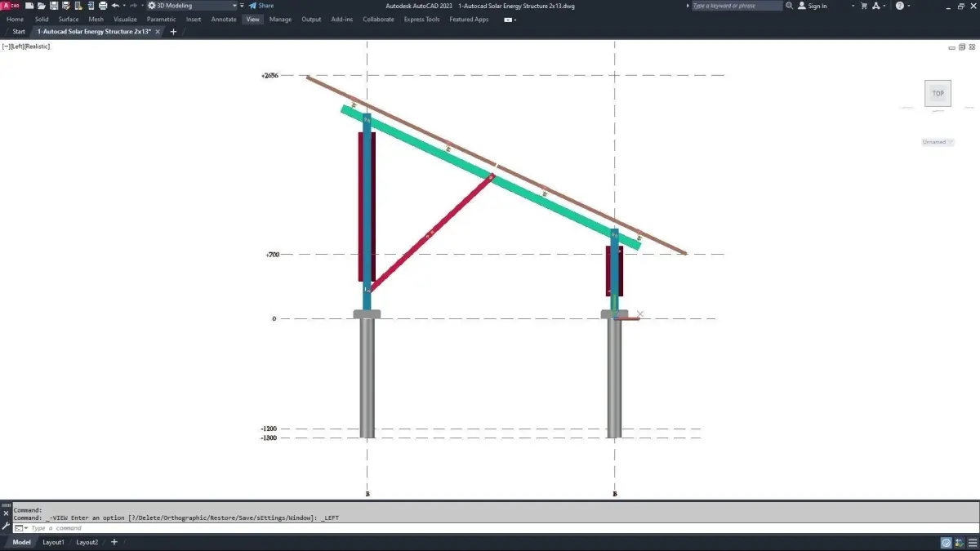Image resolution: width=980 pixels, height=551 pixels.
Task: Click the Save As icon
Action: click(x=65, y=6)
